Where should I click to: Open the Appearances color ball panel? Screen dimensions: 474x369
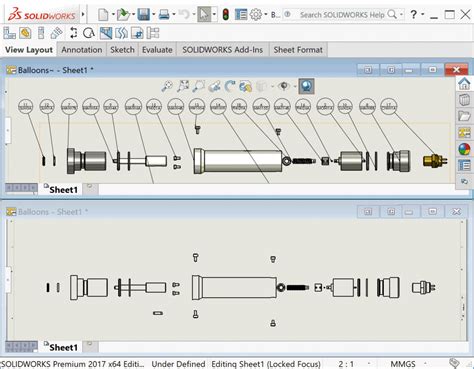point(464,149)
